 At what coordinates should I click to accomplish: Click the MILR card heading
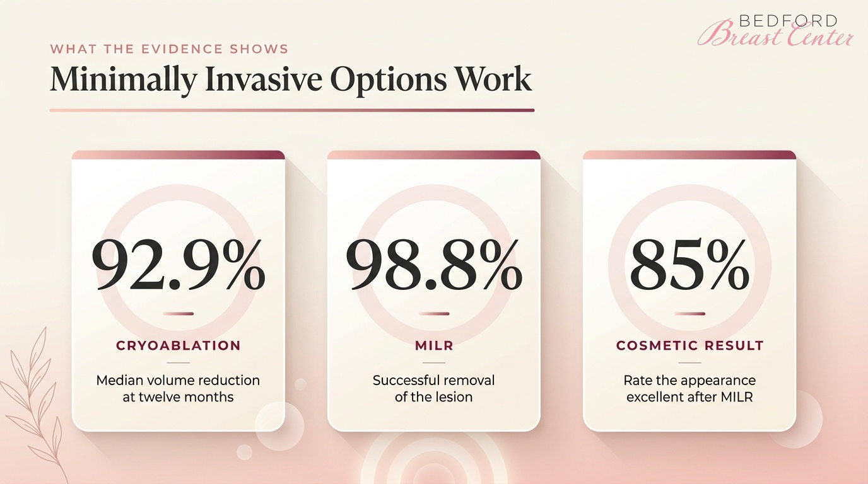(434, 345)
